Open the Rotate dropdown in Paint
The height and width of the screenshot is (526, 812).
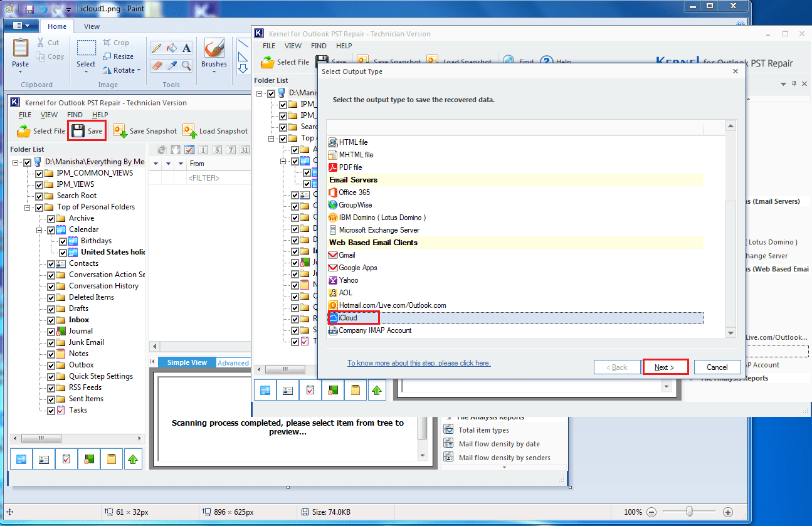pyautogui.click(x=139, y=70)
